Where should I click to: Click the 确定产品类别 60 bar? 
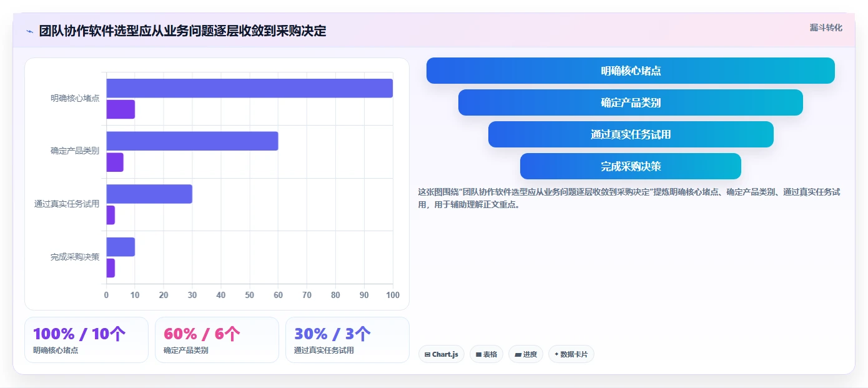click(192, 141)
